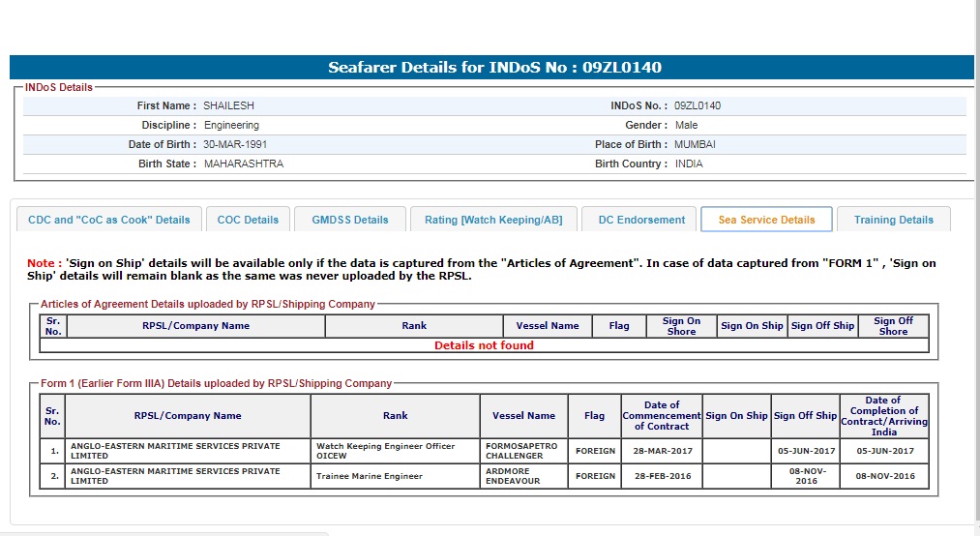Show the Training Details tab
980x536 pixels.
(x=893, y=220)
